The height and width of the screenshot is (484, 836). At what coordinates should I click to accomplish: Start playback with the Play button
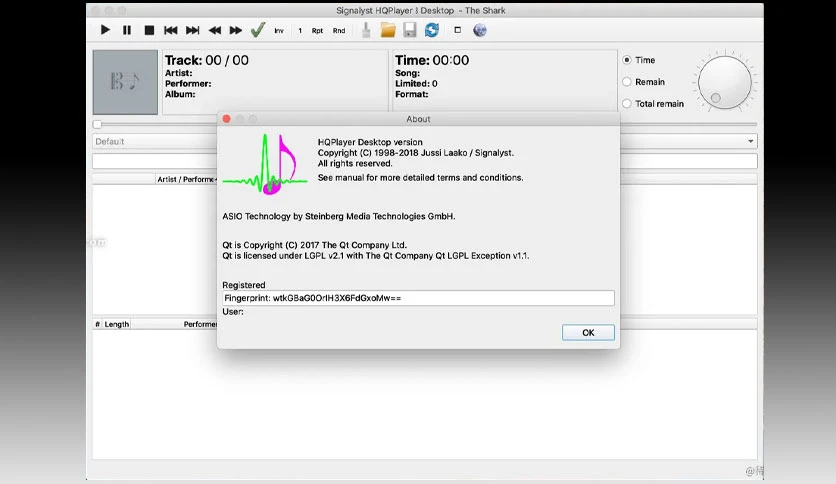[x=105, y=30]
